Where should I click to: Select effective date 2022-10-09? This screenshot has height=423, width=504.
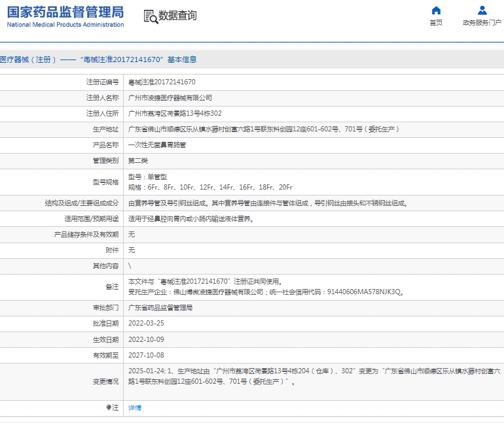(146, 339)
